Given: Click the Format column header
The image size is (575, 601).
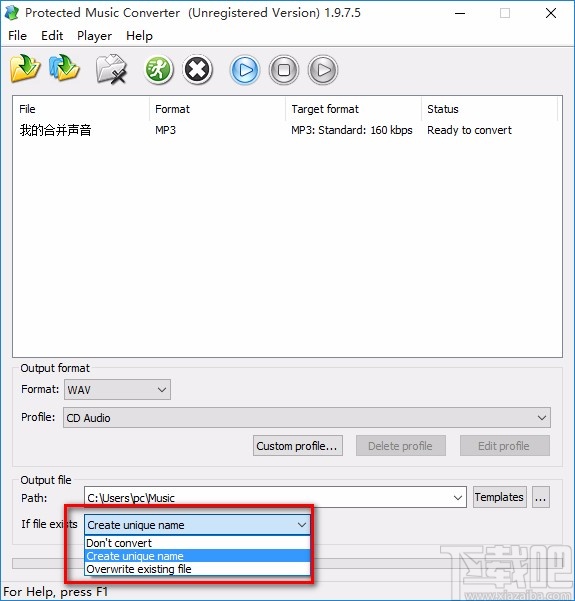Looking at the screenshot, I should [x=217, y=109].
